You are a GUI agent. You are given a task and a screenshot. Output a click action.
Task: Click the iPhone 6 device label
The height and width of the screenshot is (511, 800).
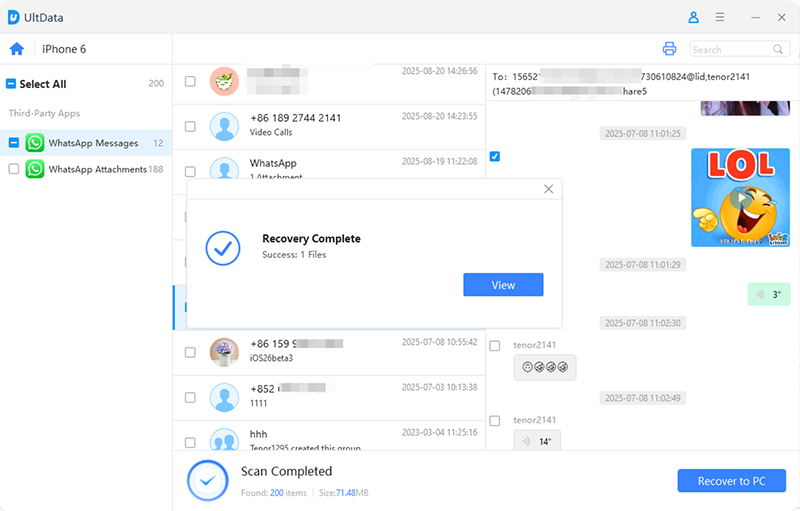coord(64,49)
